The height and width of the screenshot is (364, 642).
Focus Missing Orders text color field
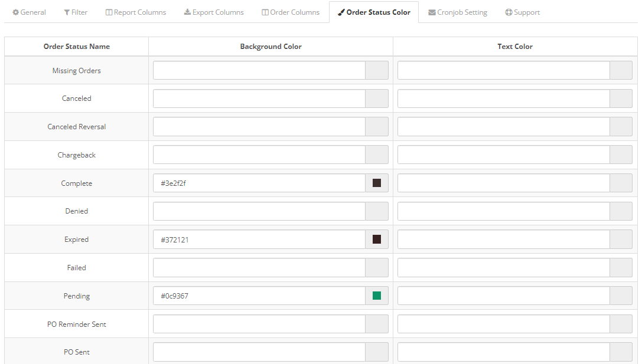click(x=504, y=70)
